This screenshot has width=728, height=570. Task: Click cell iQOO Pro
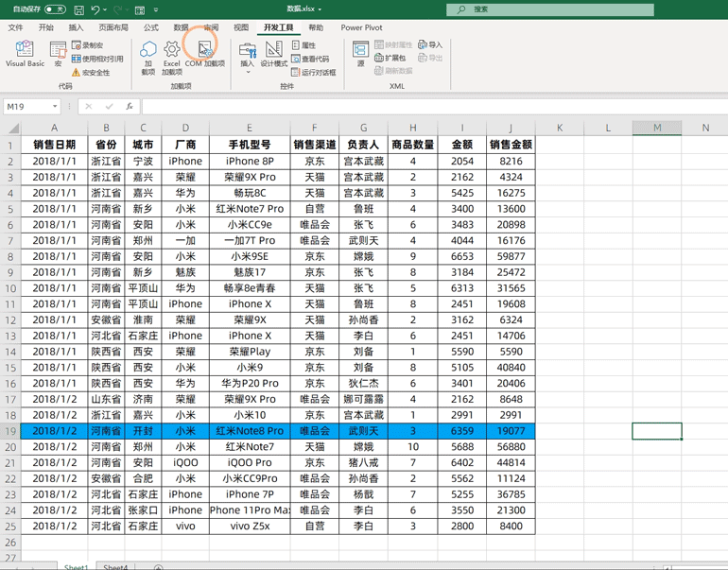(x=250, y=463)
